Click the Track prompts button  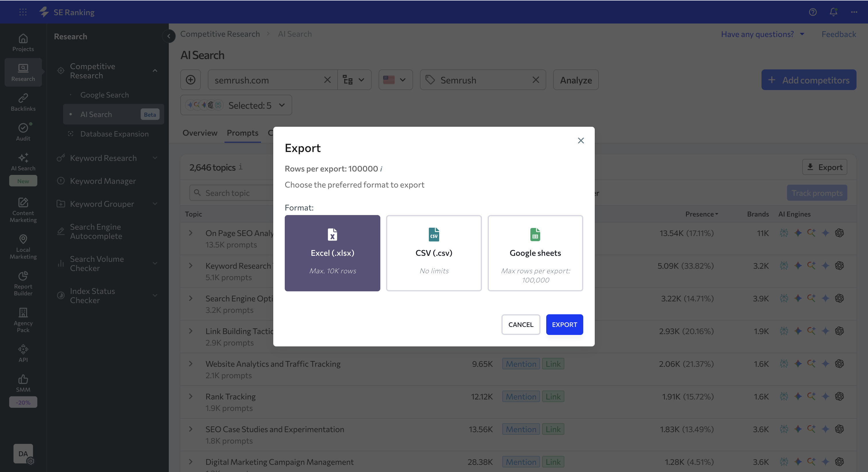pyautogui.click(x=817, y=193)
